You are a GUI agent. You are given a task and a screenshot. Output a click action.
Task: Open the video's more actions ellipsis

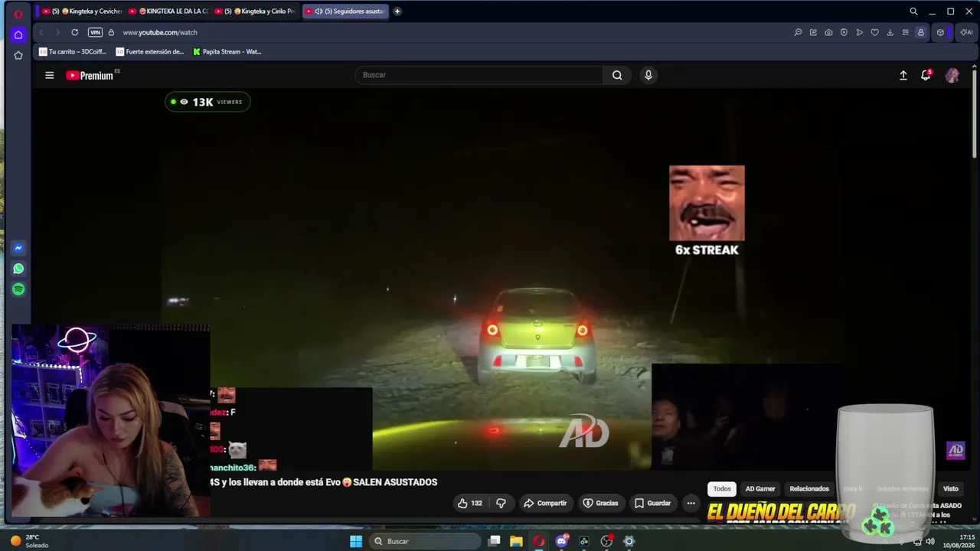coord(691,503)
